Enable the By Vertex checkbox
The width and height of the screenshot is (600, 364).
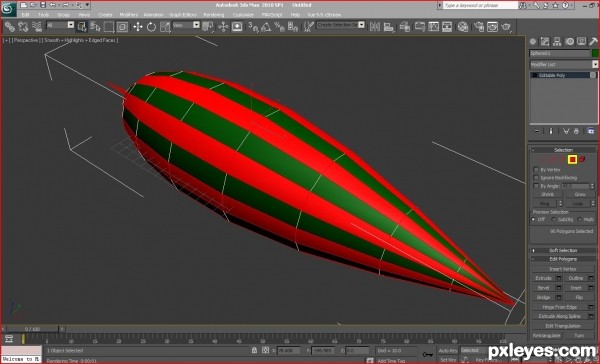click(x=536, y=169)
